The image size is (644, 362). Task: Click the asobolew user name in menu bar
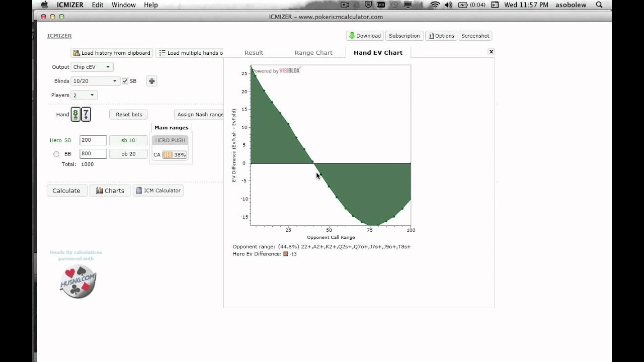click(571, 5)
